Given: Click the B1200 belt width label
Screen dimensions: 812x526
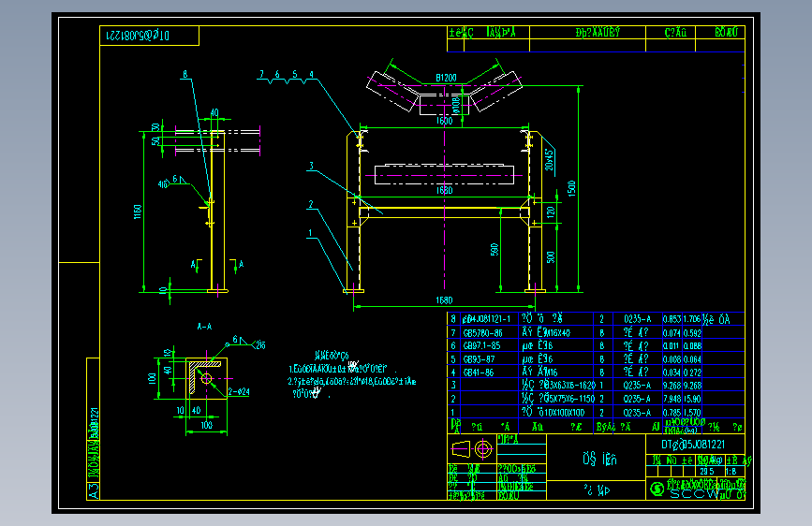Looking at the screenshot, I should point(446,79).
